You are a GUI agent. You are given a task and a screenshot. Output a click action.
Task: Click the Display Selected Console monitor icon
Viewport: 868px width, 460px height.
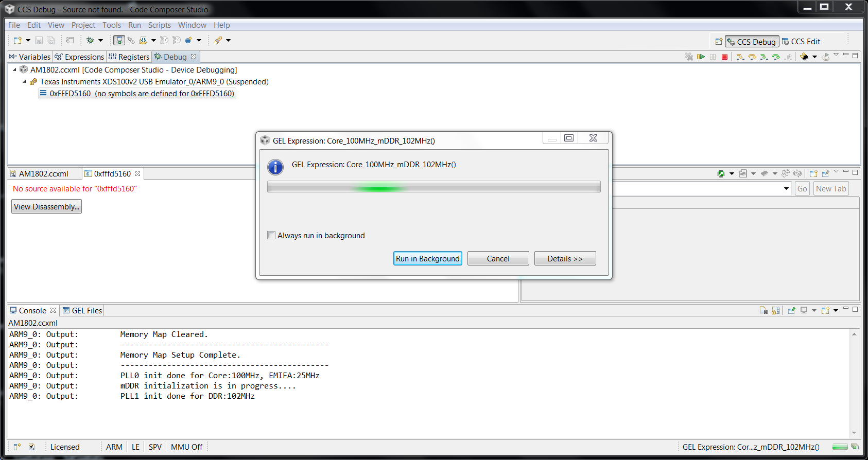pyautogui.click(x=804, y=310)
